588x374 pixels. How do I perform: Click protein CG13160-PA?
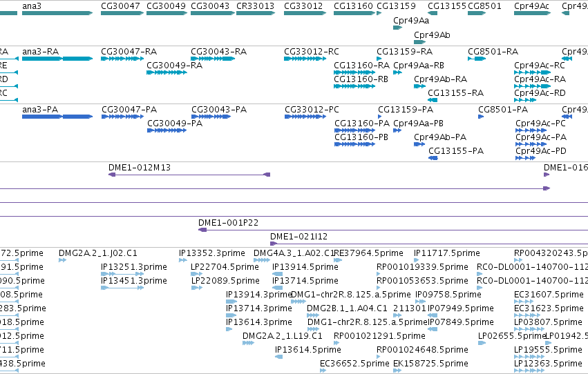tap(354, 130)
